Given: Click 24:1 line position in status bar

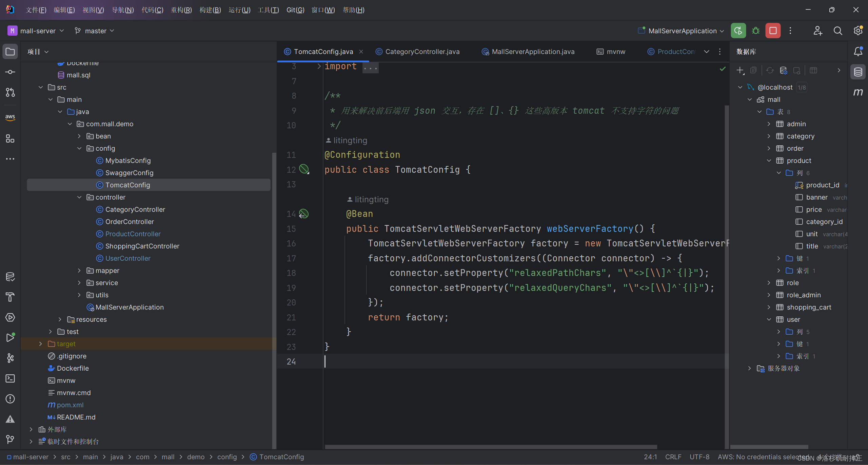Looking at the screenshot, I should 650,457.
